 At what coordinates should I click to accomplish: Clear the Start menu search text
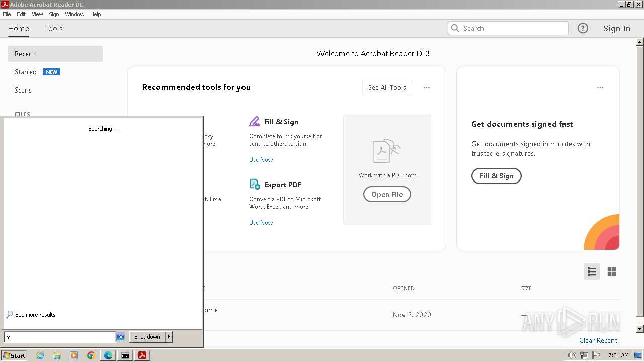[x=121, y=337]
